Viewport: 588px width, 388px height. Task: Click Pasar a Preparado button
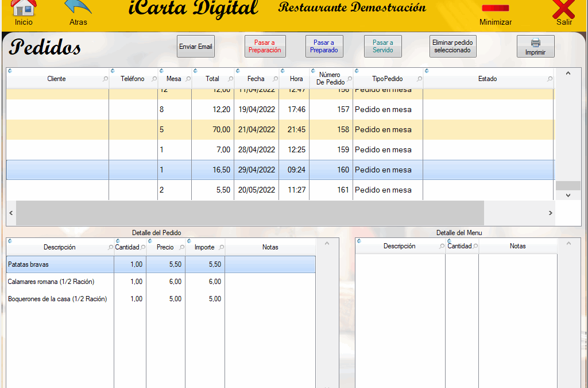[324, 47]
